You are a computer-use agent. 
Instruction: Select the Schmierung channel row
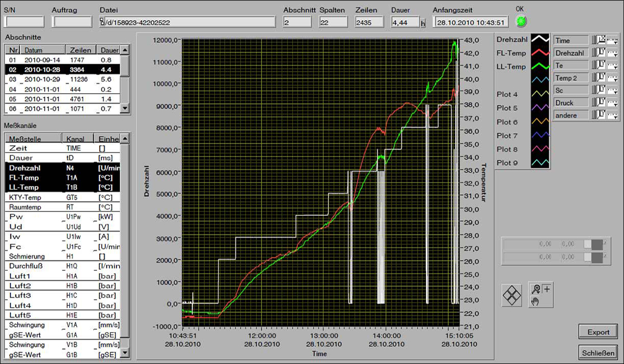[62, 256]
